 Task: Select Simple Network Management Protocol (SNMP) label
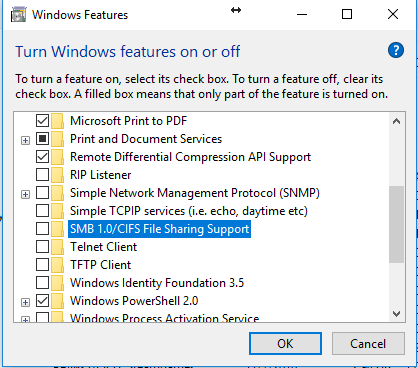[x=195, y=193]
